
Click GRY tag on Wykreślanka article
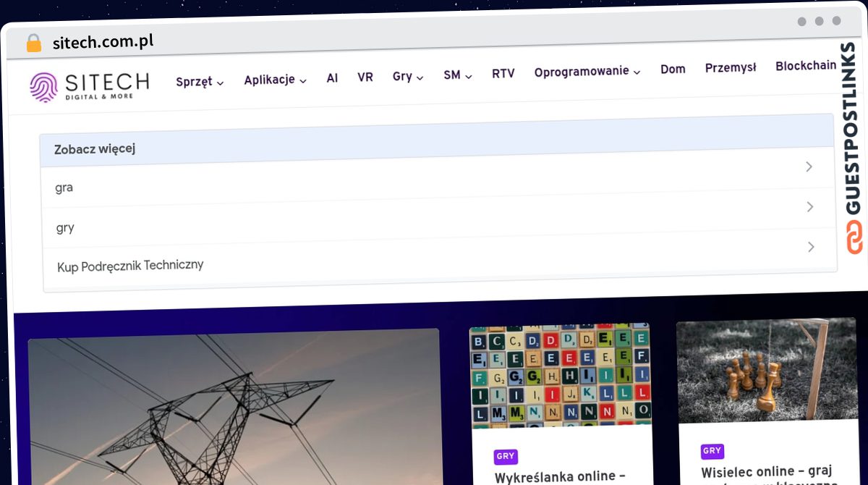[506, 456]
